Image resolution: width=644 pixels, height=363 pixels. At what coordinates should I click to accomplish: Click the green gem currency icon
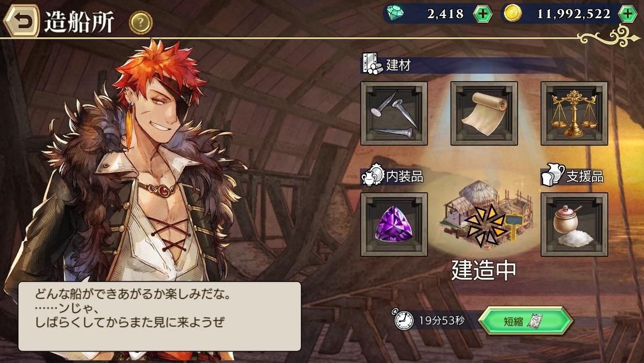pos(395,13)
